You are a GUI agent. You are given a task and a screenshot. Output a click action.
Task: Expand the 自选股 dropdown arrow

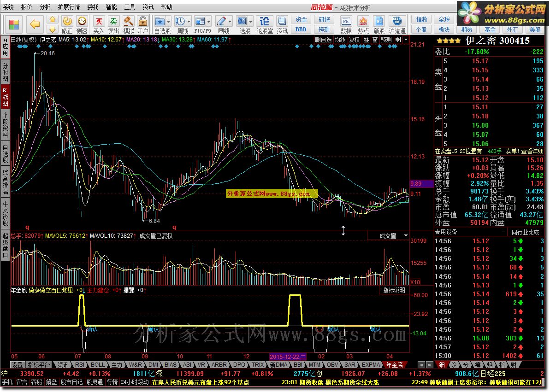(x=169, y=21)
